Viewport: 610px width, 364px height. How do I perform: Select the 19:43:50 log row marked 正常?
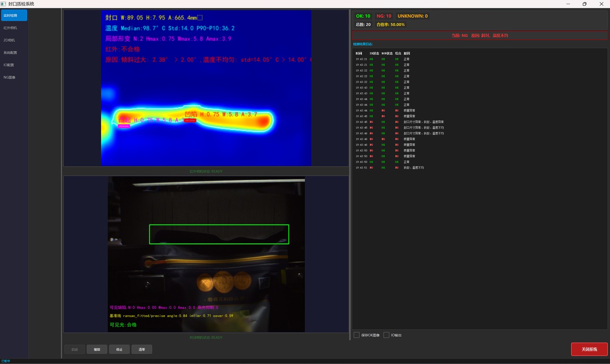[x=479, y=162]
